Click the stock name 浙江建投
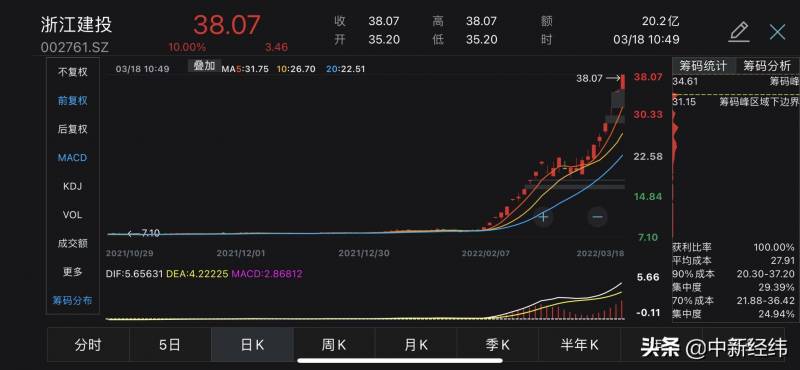 77,24
